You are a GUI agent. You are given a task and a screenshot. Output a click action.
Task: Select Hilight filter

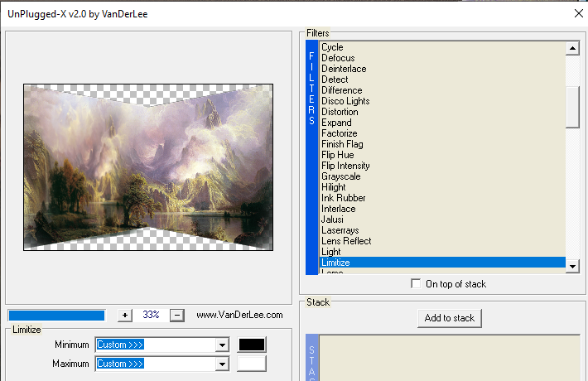click(442, 187)
